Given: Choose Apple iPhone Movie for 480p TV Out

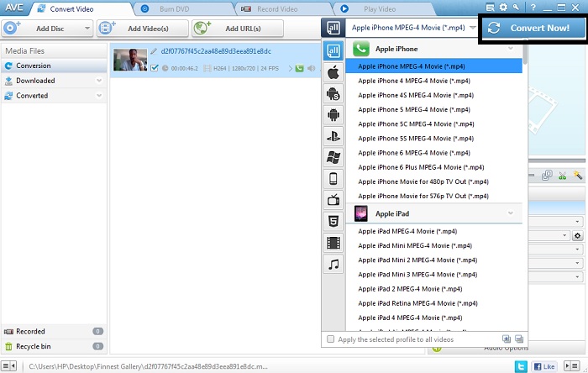Looking at the screenshot, I should click(433, 181).
